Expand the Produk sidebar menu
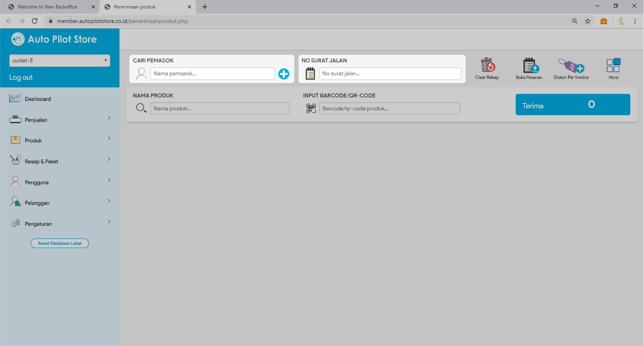Viewport: 644px width, 346px height. tap(60, 140)
